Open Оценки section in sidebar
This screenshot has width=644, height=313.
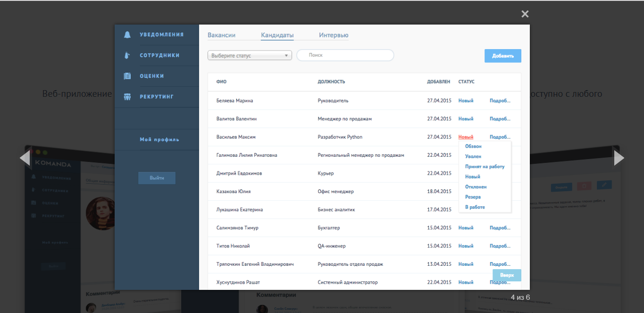coord(152,76)
